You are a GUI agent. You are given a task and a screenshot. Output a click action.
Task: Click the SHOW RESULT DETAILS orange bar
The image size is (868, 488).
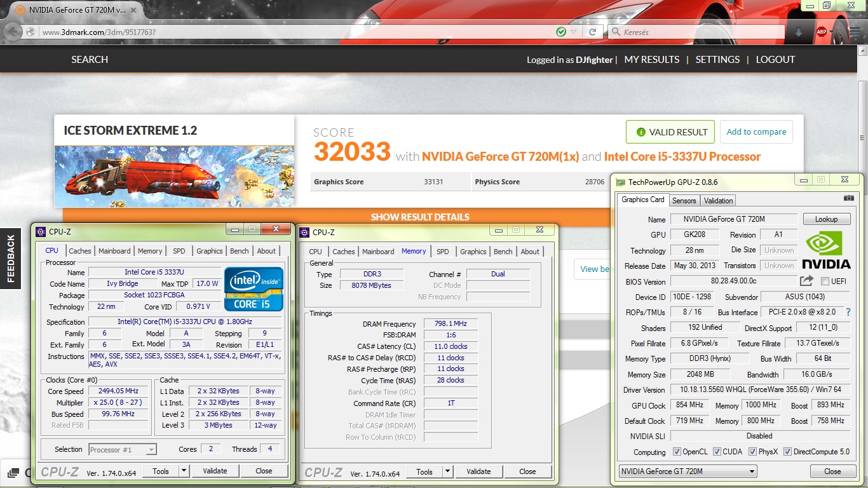(x=420, y=217)
